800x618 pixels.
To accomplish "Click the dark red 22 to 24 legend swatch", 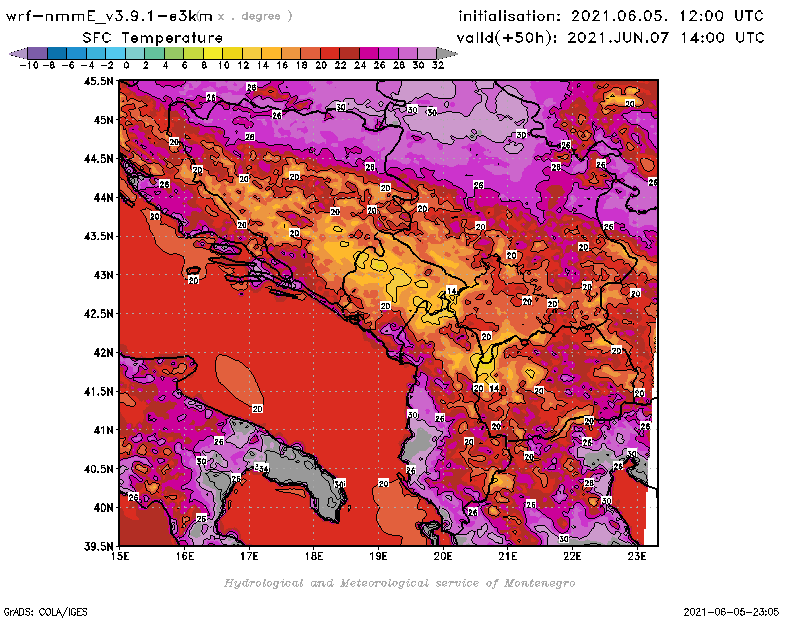I will (x=349, y=53).
